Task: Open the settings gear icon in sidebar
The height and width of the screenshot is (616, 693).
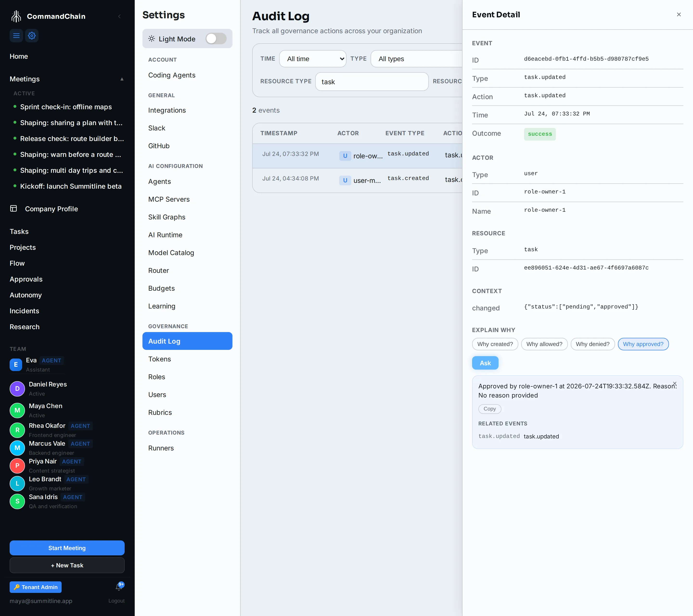Action: click(x=32, y=36)
